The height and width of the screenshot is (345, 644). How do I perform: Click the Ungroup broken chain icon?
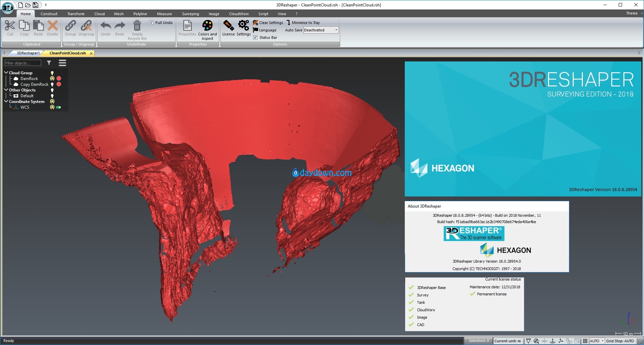coord(86,26)
